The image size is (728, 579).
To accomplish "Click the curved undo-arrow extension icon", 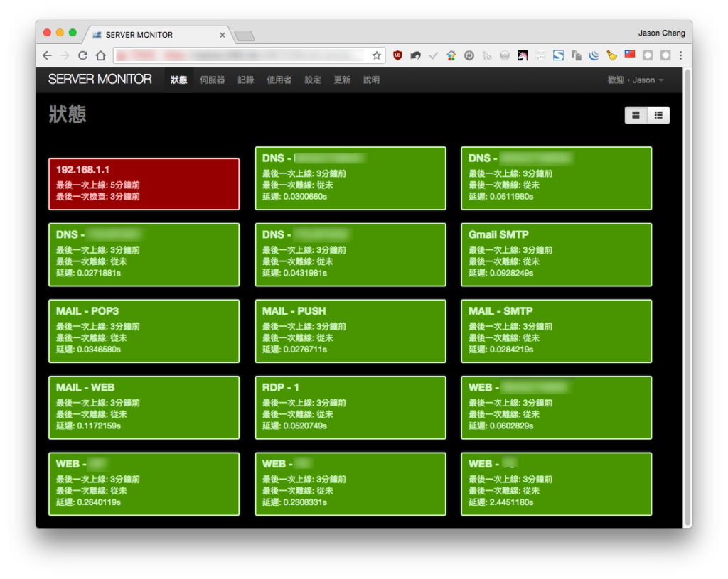I will (415, 55).
